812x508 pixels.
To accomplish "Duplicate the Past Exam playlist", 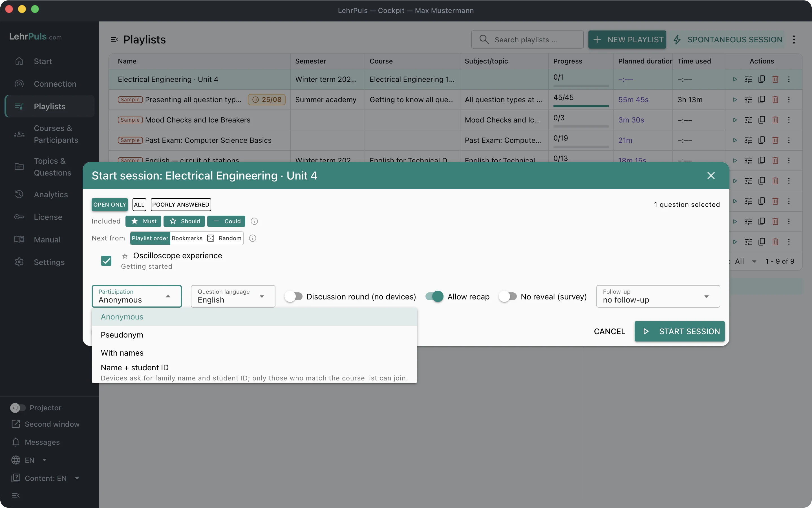I will pos(762,140).
